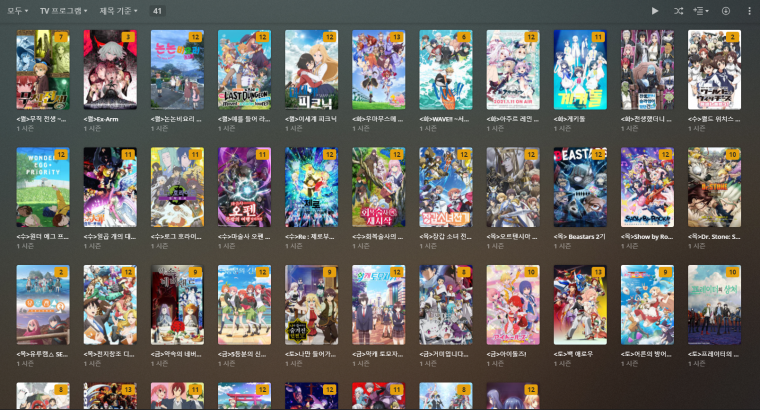The height and width of the screenshot is (410, 760).
Task: Open the 우마무스메 show poster
Action: point(379,70)
